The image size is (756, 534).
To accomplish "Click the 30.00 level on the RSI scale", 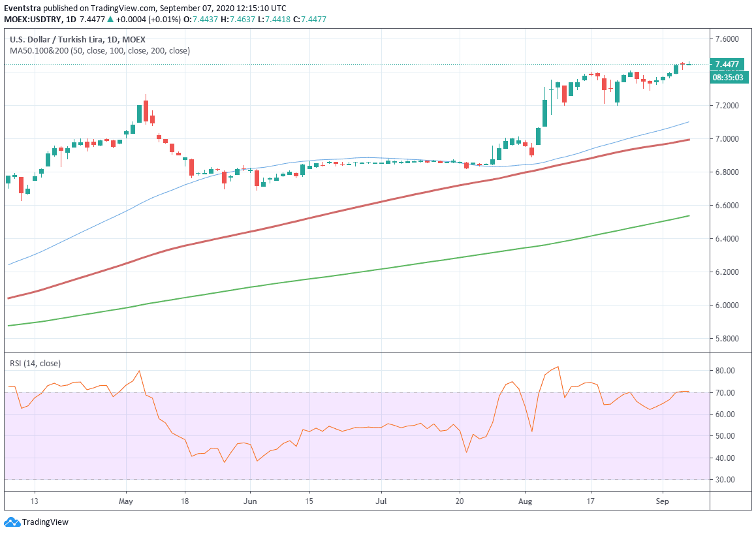I will [724, 480].
